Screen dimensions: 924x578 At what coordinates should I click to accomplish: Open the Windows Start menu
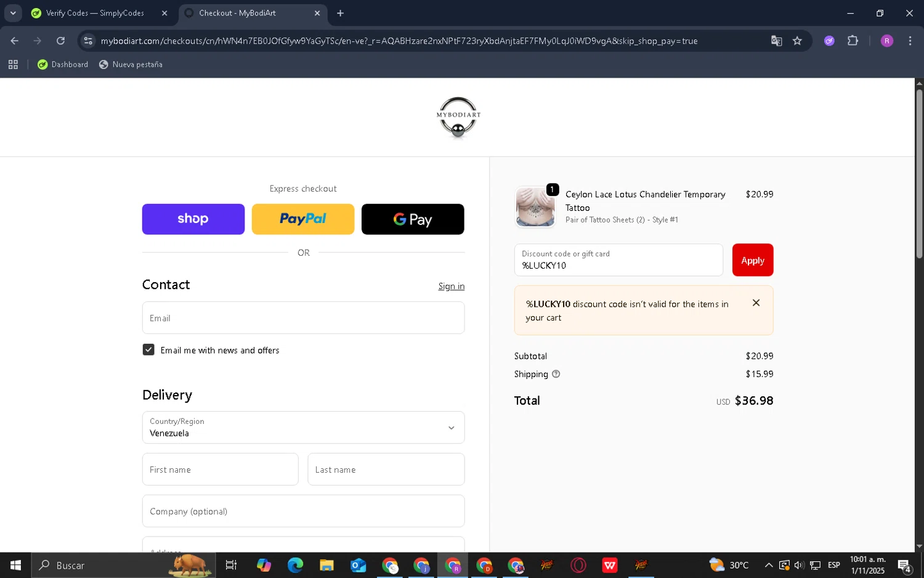pyautogui.click(x=15, y=565)
